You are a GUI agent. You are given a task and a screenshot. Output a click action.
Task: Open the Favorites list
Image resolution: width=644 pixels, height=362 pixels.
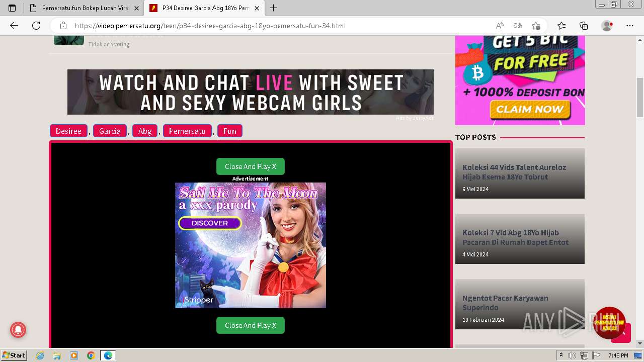[561, 26]
